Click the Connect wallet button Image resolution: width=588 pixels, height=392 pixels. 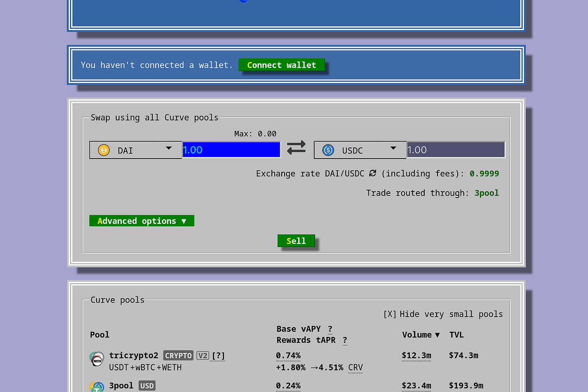pyautogui.click(x=281, y=65)
